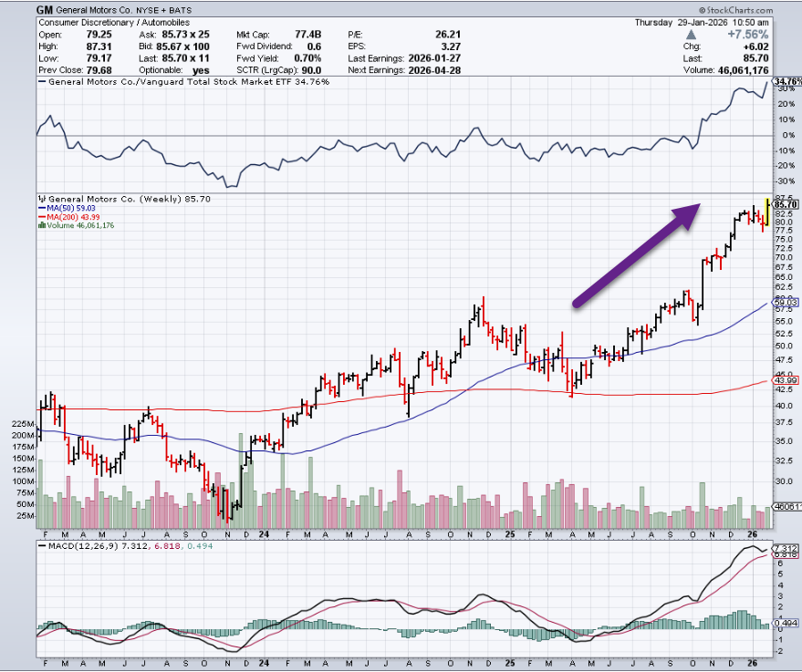Image resolution: width=802 pixels, height=672 pixels.
Task: Click the 85.70 current price tag on axis
Action: [x=786, y=204]
